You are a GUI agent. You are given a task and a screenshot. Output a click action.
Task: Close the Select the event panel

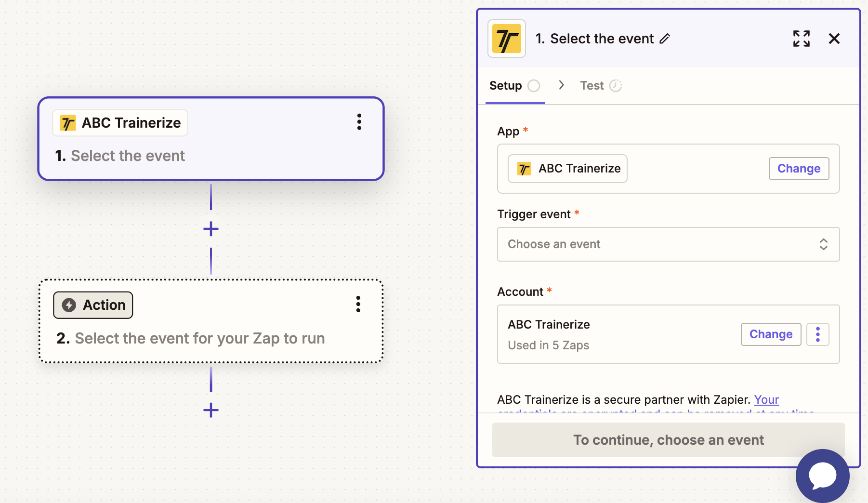[834, 39]
